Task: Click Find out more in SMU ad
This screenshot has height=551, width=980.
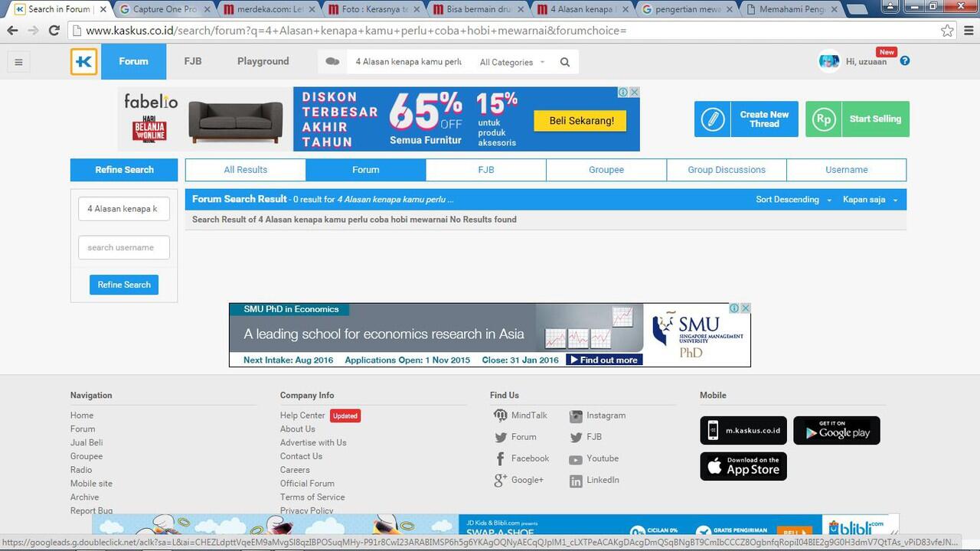Action: tap(604, 360)
